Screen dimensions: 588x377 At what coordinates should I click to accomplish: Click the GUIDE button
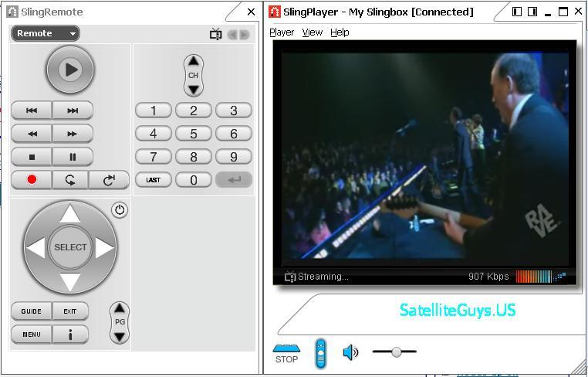coord(32,311)
